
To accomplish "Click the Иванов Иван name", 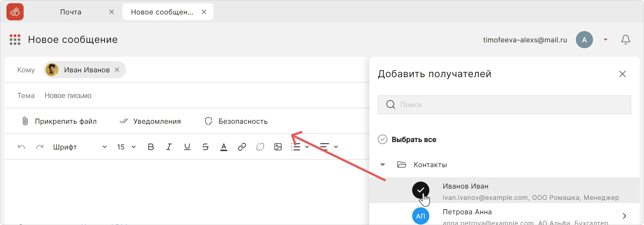I will tap(466, 186).
